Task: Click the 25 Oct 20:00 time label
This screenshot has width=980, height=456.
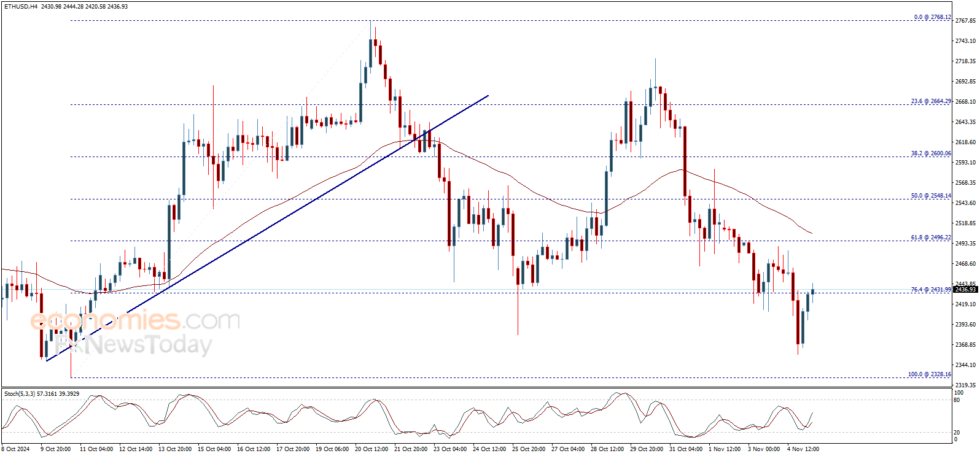Action: tap(528, 449)
